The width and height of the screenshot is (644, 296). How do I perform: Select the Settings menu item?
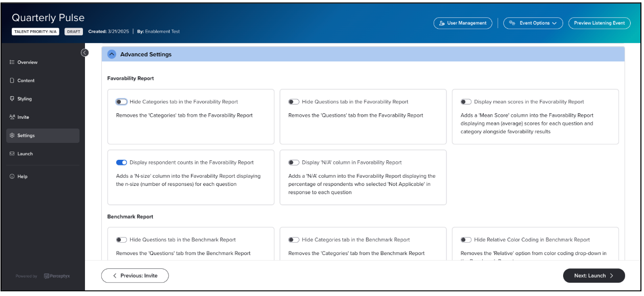pos(43,136)
